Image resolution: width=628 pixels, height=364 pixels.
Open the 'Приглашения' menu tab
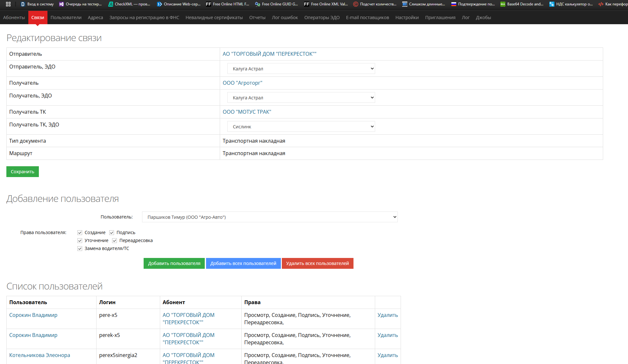click(x=440, y=18)
